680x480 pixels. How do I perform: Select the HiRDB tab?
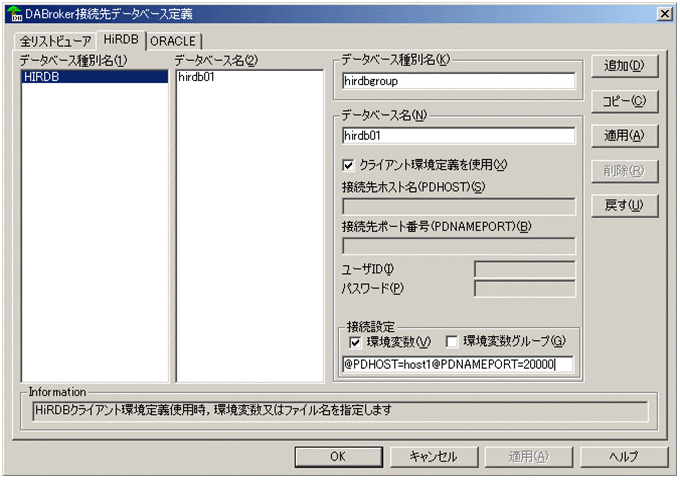[121, 40]
